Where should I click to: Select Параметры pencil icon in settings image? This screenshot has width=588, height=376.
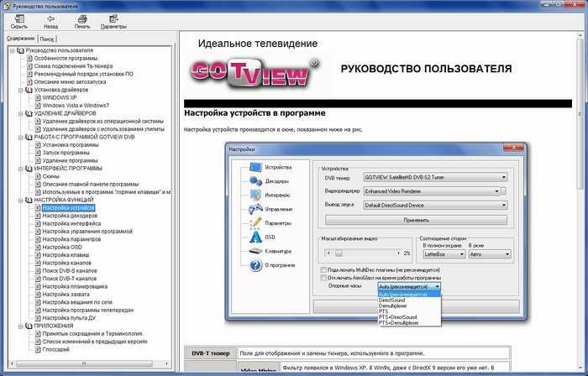pyautogui.click(x=255, y=222)
